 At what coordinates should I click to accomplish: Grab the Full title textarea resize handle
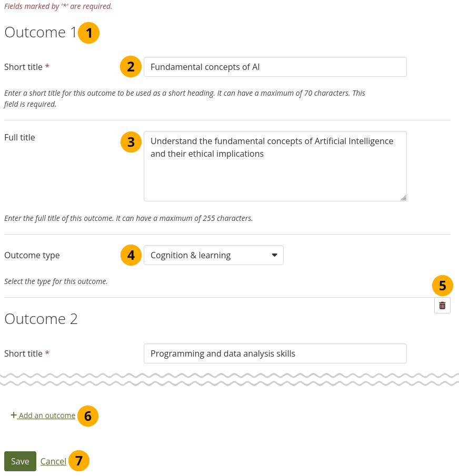click(x=403, y=198)
